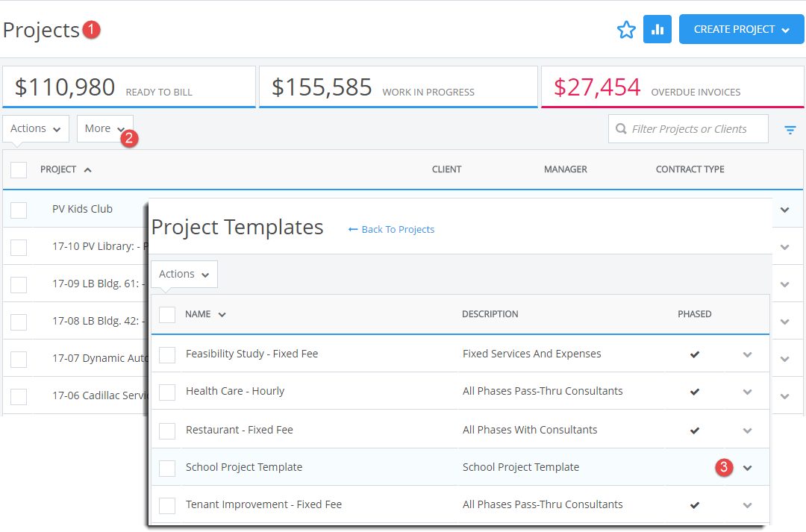
Task: Select the checkbox for School Project Template
Action: [x=167, y=467]
